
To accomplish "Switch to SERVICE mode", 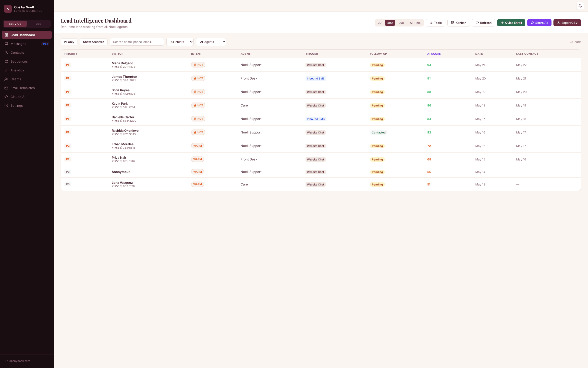I will [15, 24].
